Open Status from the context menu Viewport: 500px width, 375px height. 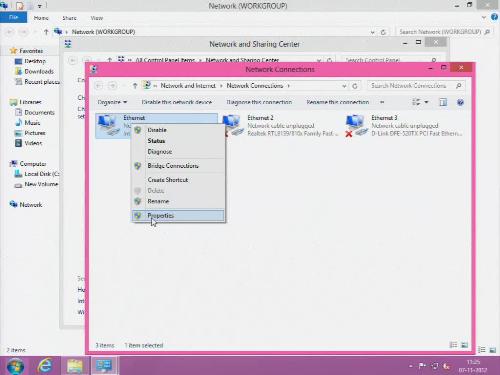178,141
